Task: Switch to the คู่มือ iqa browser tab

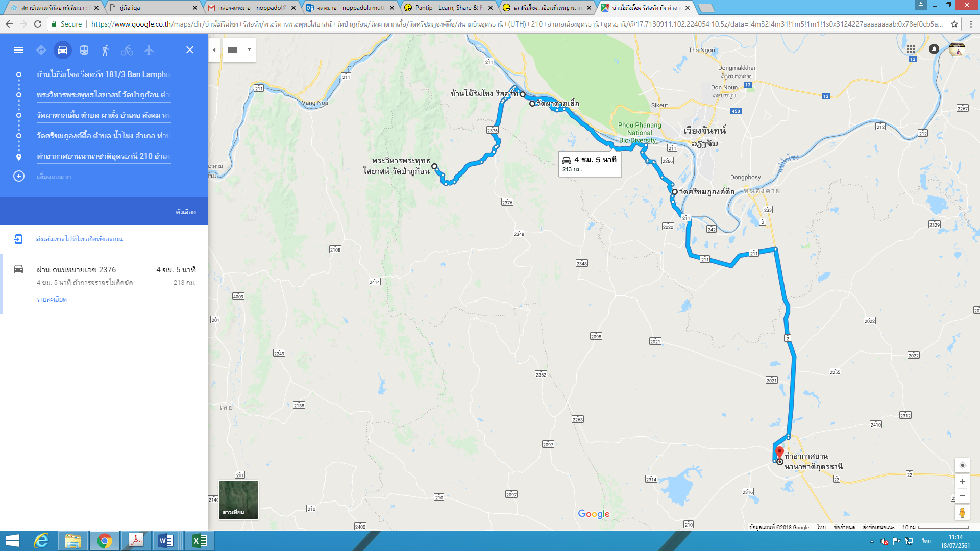Action: pyautogui.click(x=154, y=8)
